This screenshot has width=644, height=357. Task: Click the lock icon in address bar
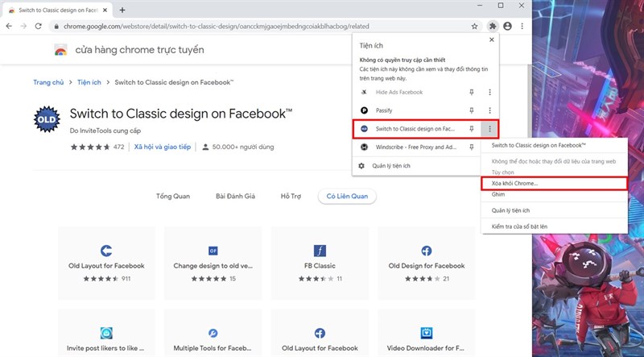[56, 27]
